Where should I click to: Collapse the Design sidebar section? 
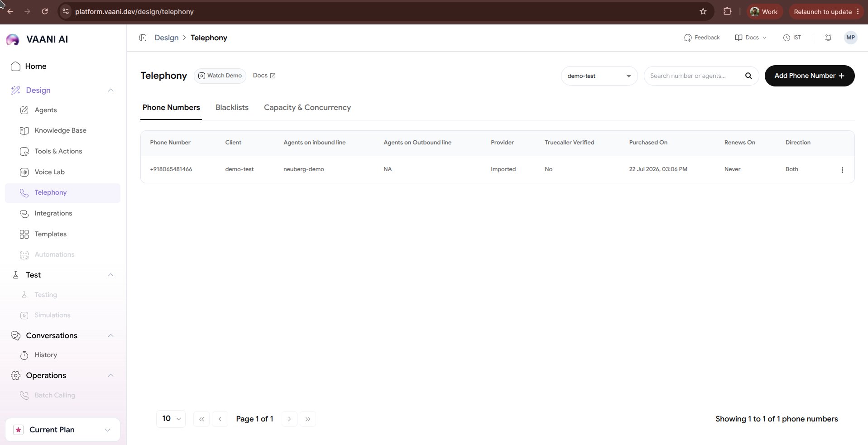pyautogui.click(x=110, y=91)
